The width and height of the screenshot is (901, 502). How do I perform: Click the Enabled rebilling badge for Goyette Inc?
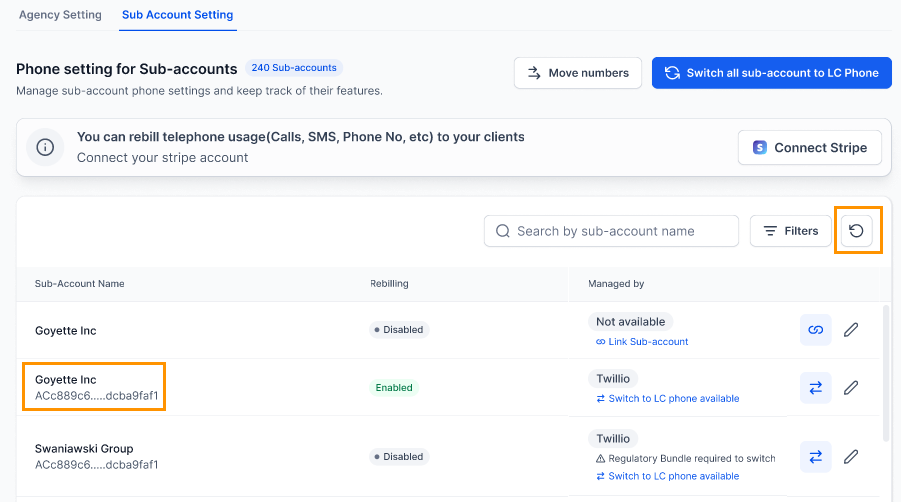coord(394,387)
